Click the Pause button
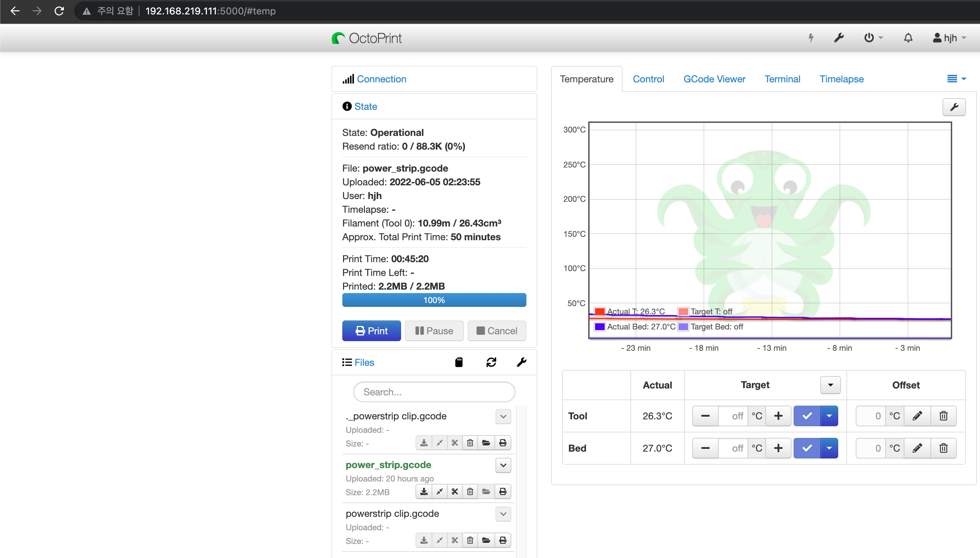This screenshot has height=558, width=980. tap(434, 331)
